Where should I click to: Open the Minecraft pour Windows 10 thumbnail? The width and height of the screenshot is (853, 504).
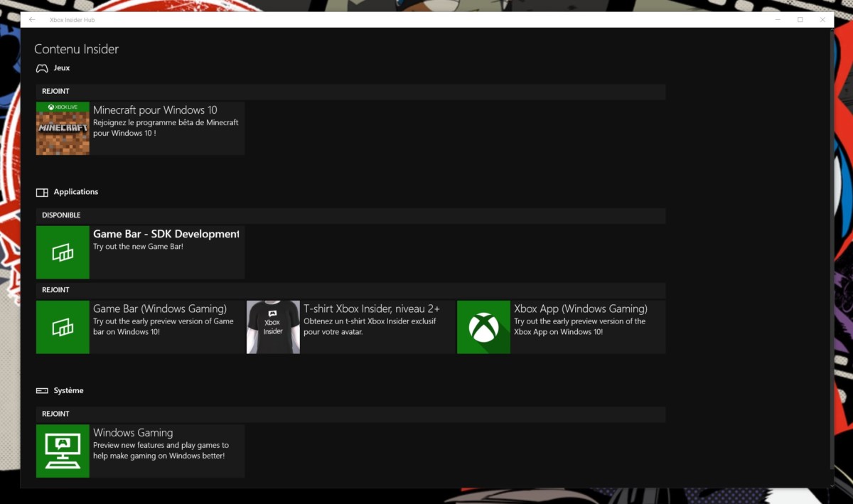pos(63,129)
